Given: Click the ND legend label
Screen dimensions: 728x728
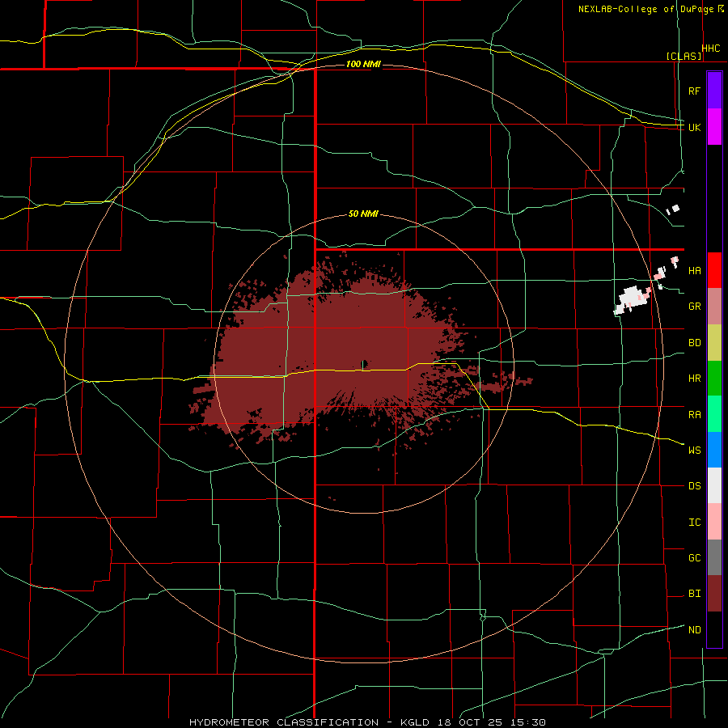Looking at the screenshot, I should click(x=694, y=630).
